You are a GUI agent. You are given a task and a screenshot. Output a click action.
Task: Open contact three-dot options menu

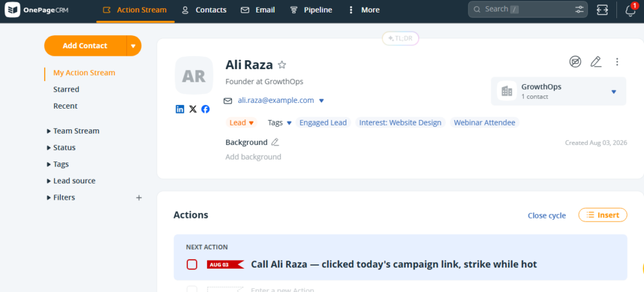(617, 62)
